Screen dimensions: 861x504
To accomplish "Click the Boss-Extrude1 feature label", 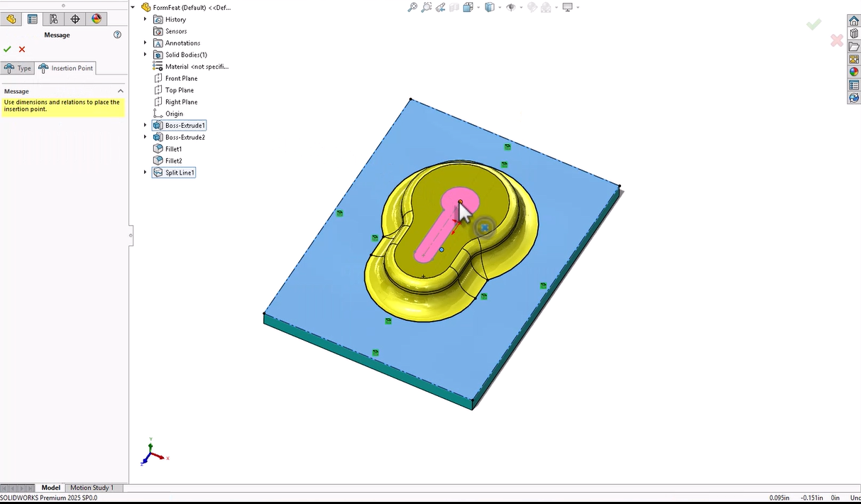I will point(185,126).
